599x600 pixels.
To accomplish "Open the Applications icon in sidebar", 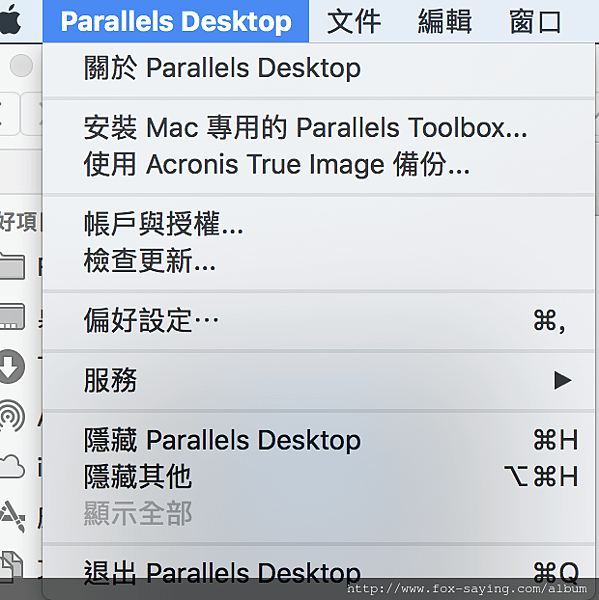I will (12, 515).
